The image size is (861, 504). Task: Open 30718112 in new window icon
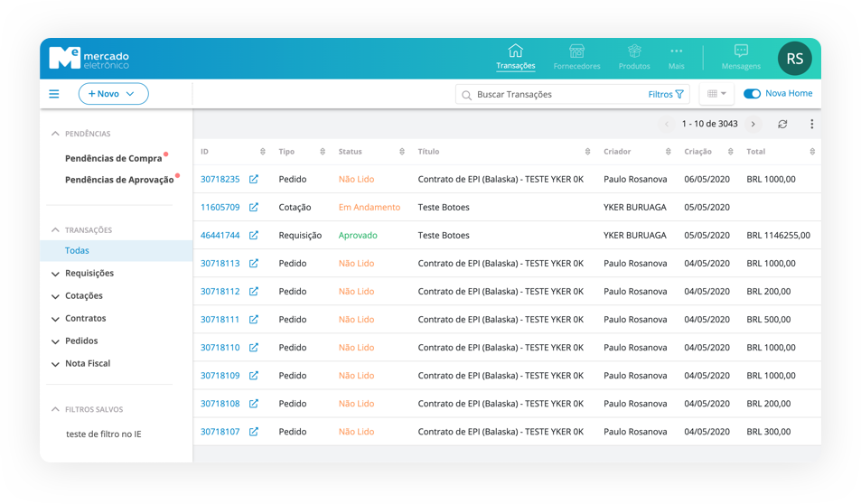click(x=254, y=291)
